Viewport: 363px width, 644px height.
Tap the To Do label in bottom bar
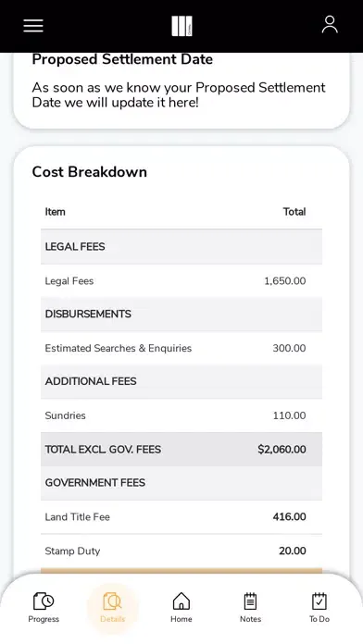319,619
